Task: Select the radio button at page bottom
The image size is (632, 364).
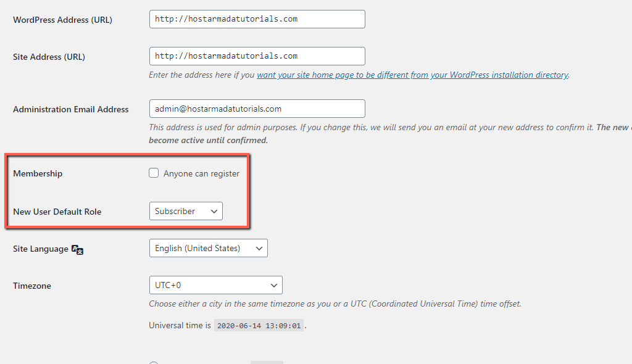Action: point(152,362)
